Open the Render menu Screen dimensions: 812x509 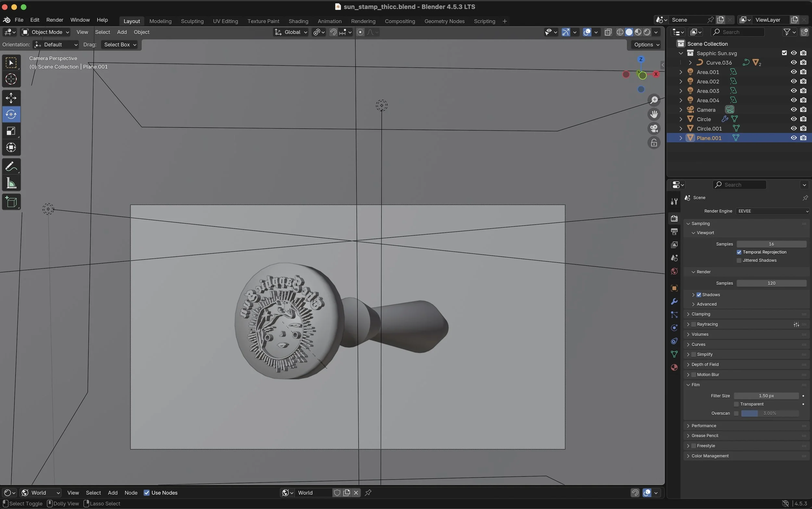[x=55, y=20]
